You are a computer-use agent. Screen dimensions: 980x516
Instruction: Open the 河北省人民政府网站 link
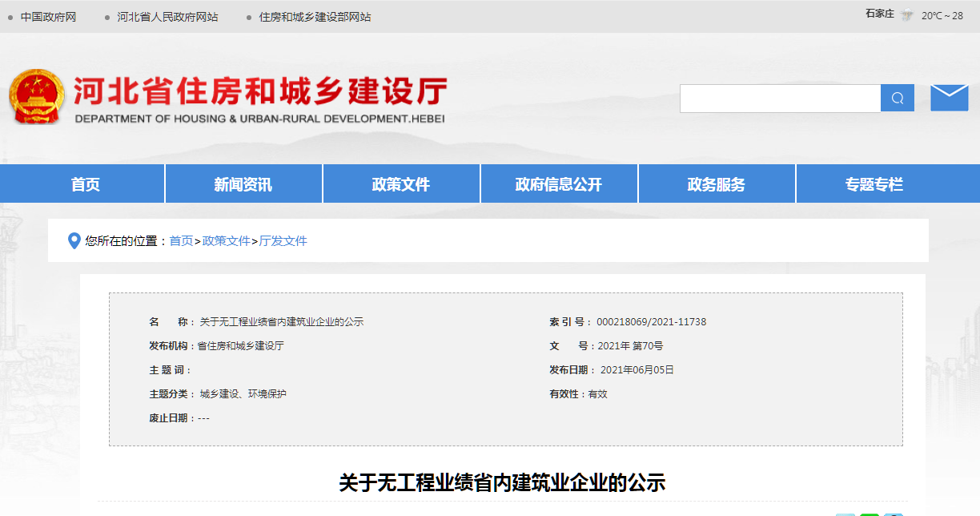(167, 17)
